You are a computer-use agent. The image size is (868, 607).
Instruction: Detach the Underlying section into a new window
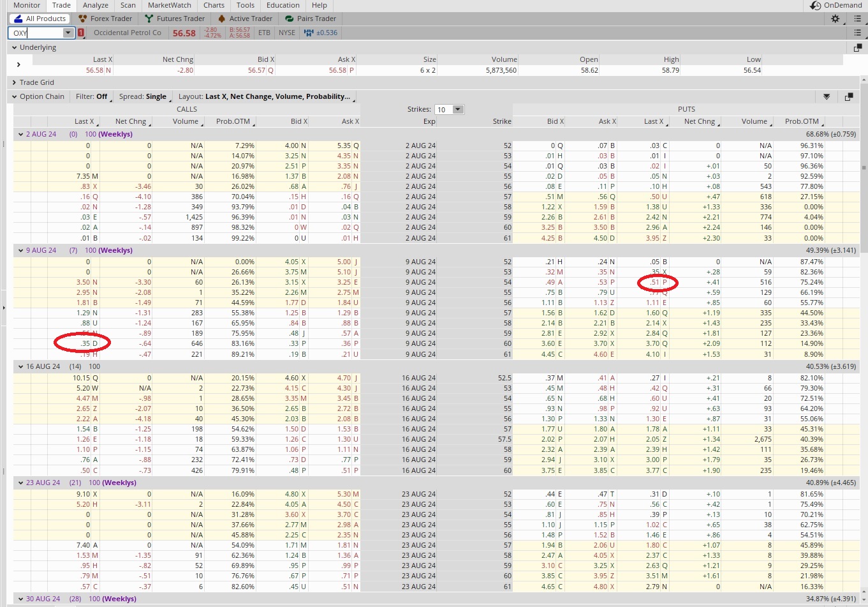(857, 47)
